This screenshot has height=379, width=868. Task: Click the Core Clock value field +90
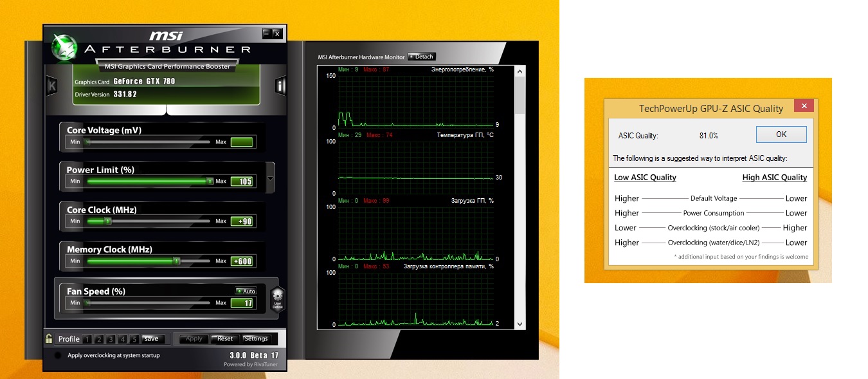tap(242, 221)
